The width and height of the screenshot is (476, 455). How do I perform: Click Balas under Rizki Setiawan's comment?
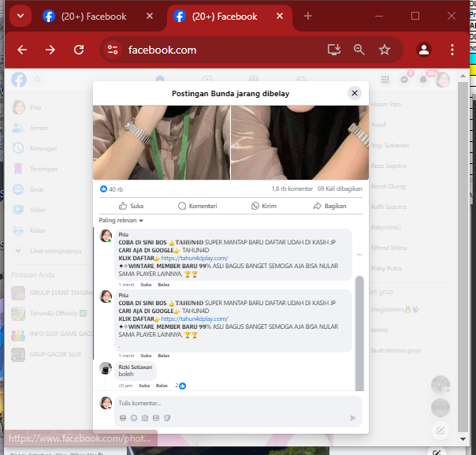coord(162,386)
